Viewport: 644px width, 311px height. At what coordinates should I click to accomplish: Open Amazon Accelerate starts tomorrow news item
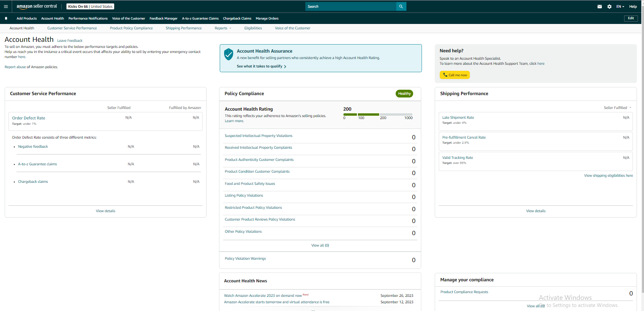(277, 302)
